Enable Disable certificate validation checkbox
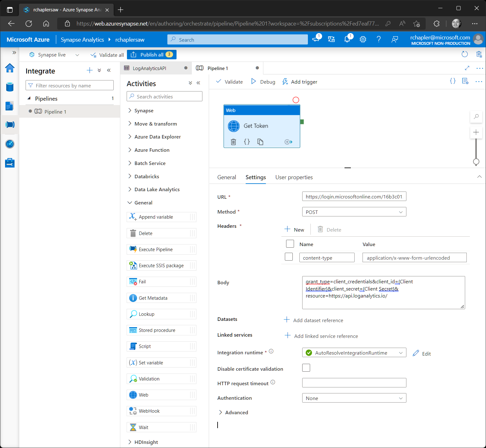 click(306, 368)
